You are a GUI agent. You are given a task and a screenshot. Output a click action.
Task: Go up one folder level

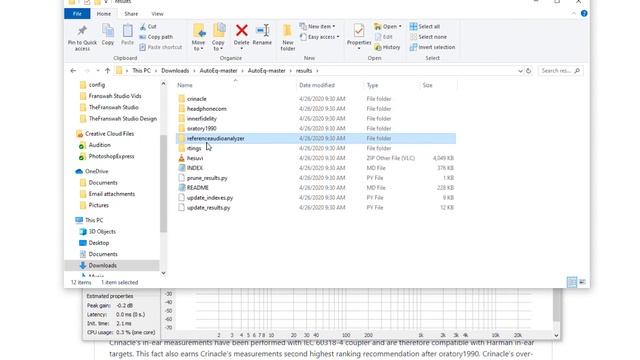(107, 71)
